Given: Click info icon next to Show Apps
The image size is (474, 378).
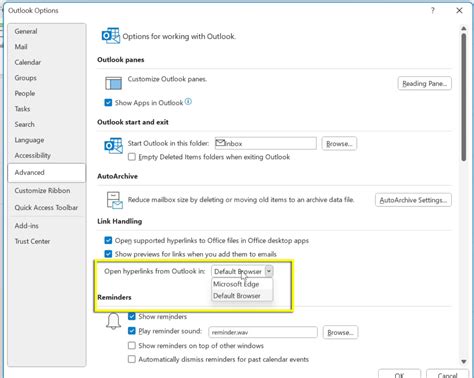Looking at the screenshot, I should coord(188,102).
